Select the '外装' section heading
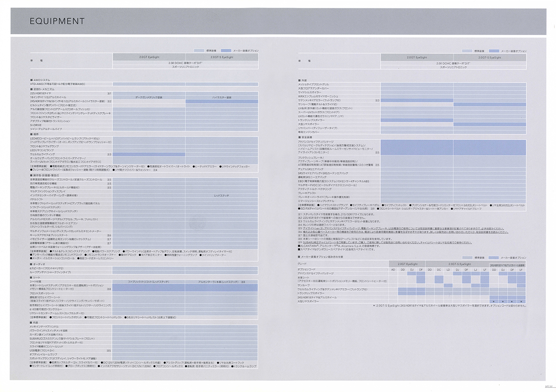 [303, 80]
